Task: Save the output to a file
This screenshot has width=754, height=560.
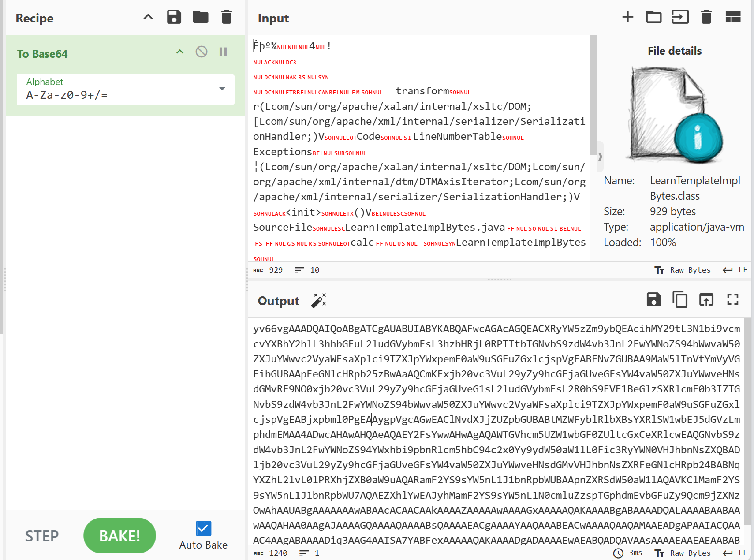Action: tap(653, 299)
